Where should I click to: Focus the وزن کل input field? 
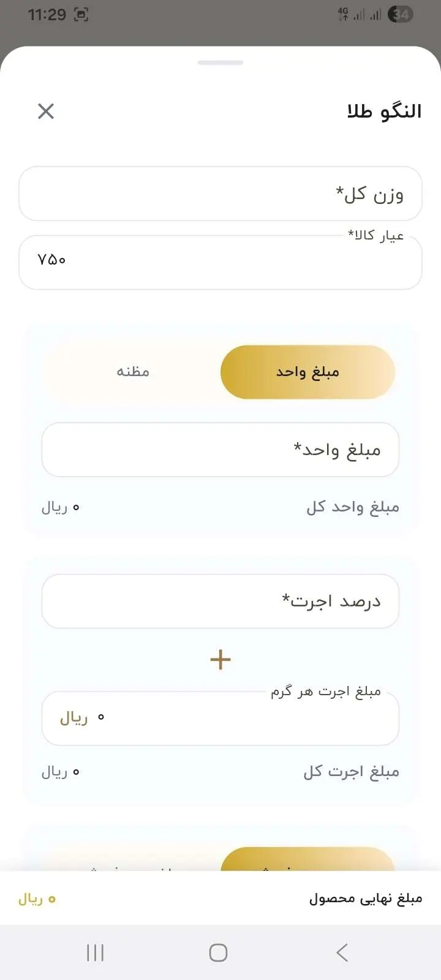coord(221,194)
